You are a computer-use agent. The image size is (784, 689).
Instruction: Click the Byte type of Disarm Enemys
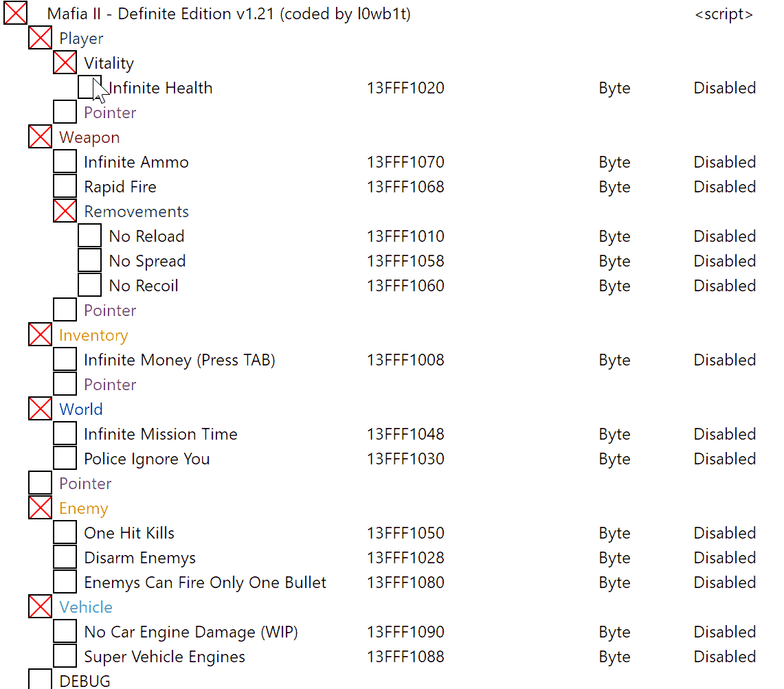pyautogui.click(x=614, y=558)
